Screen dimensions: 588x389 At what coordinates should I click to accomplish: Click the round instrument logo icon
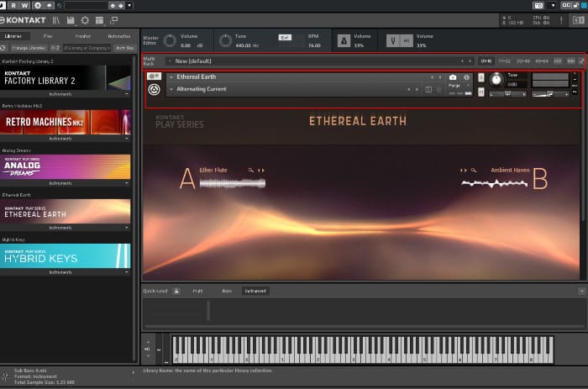point(154,90)
